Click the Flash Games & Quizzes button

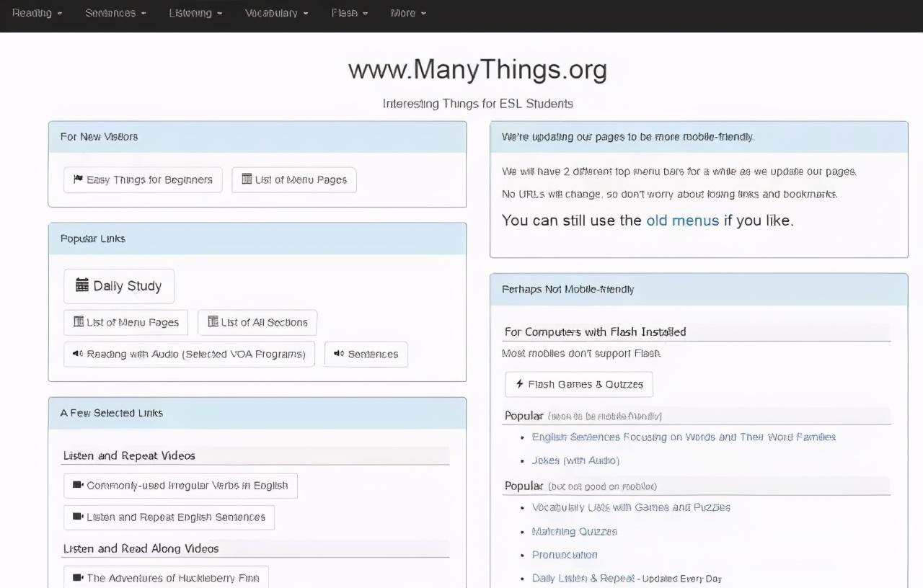tap(579, 385)
